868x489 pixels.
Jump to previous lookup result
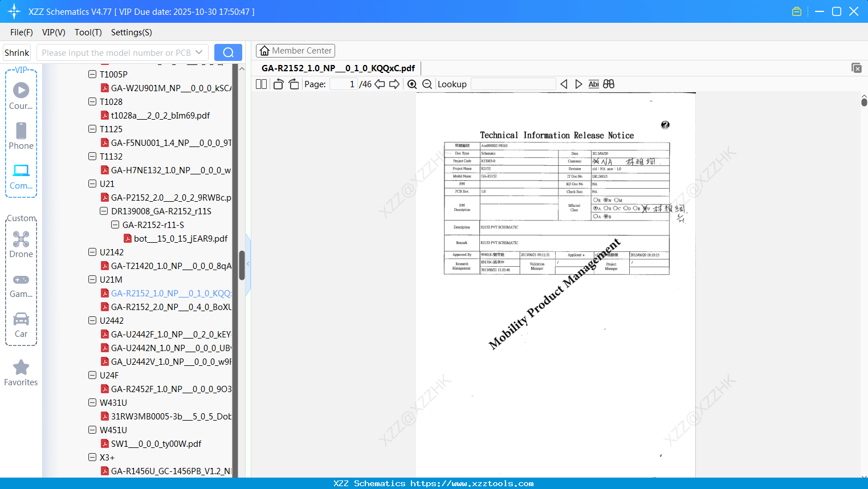point(564,84)
